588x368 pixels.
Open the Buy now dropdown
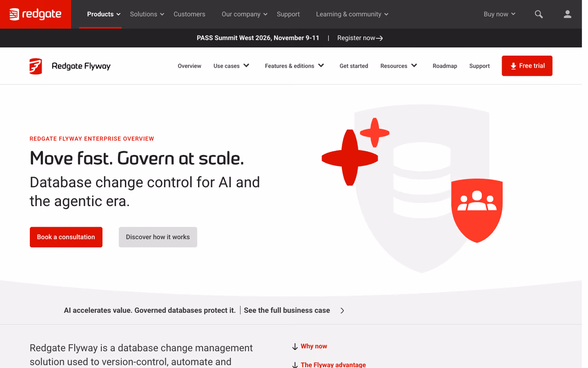click(x=499, y=14)
